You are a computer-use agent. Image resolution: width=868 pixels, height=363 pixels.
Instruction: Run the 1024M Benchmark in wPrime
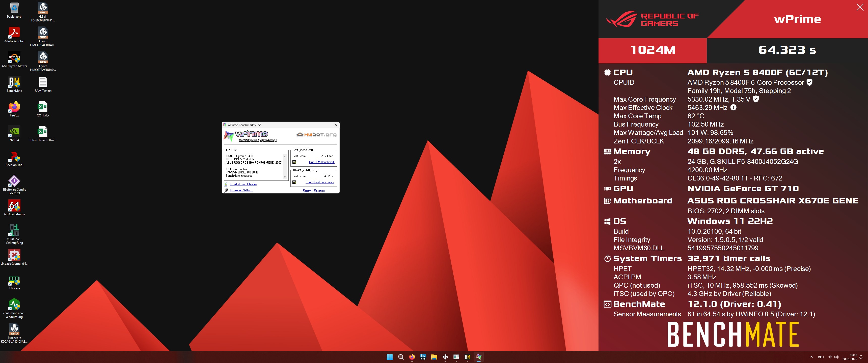(319, 182)
